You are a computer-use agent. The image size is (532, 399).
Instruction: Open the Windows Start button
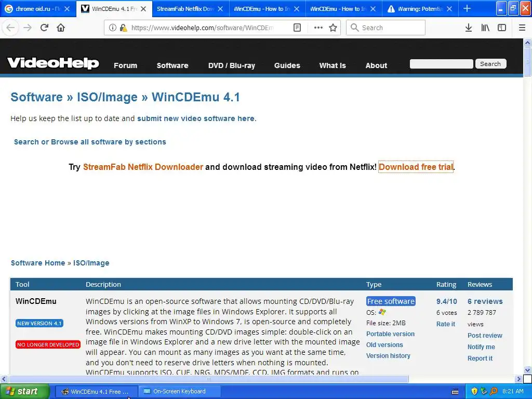[x=25, y=392]
